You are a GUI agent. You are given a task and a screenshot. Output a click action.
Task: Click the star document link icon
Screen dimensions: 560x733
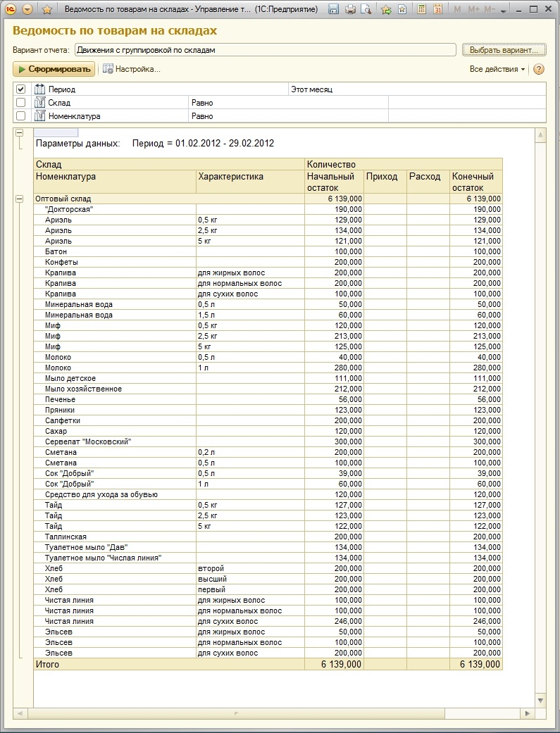coord(402,9)
